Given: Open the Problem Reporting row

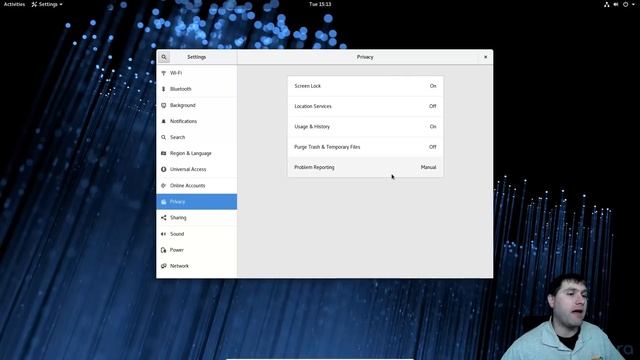Looking at the screenshot, I should [365, 167].
